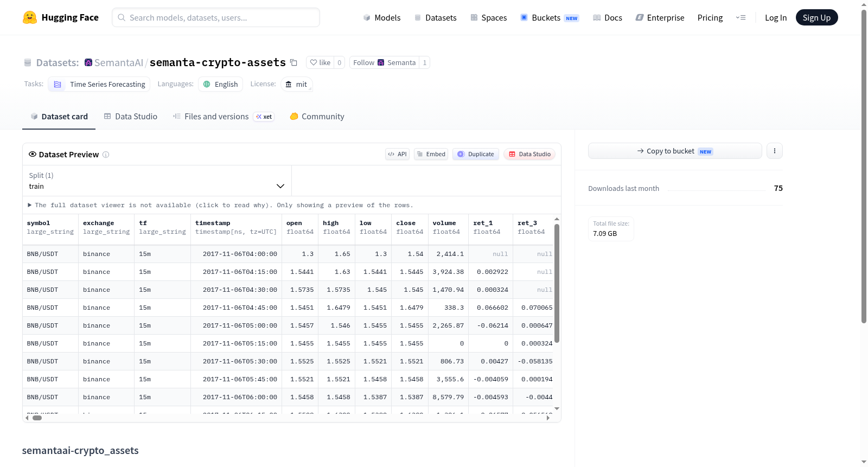Click the expand navigation menu icon
This screenshot has height=467, width=868.
point(741,17)
